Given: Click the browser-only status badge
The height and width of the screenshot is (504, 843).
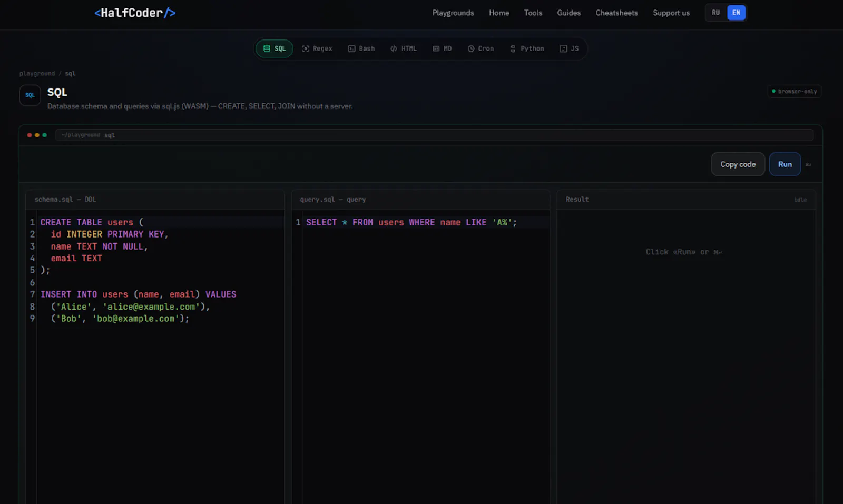Looking at the screenshot, I should [x=795, y=91].
